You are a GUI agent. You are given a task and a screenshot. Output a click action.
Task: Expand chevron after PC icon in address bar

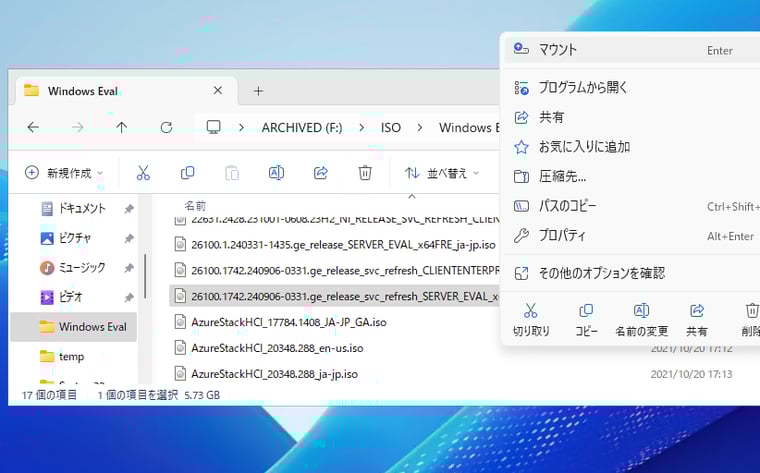pyautogui.click(x=241, y=127)
